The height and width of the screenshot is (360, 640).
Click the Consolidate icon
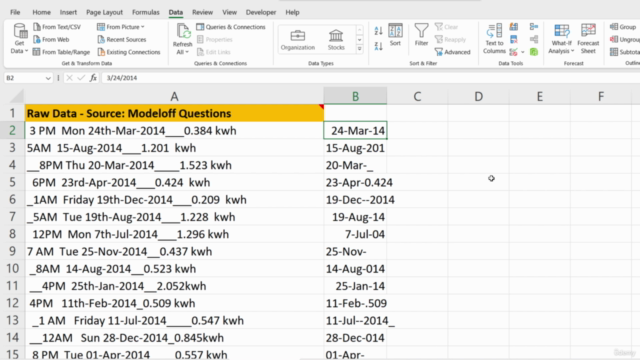coord(534,27)
